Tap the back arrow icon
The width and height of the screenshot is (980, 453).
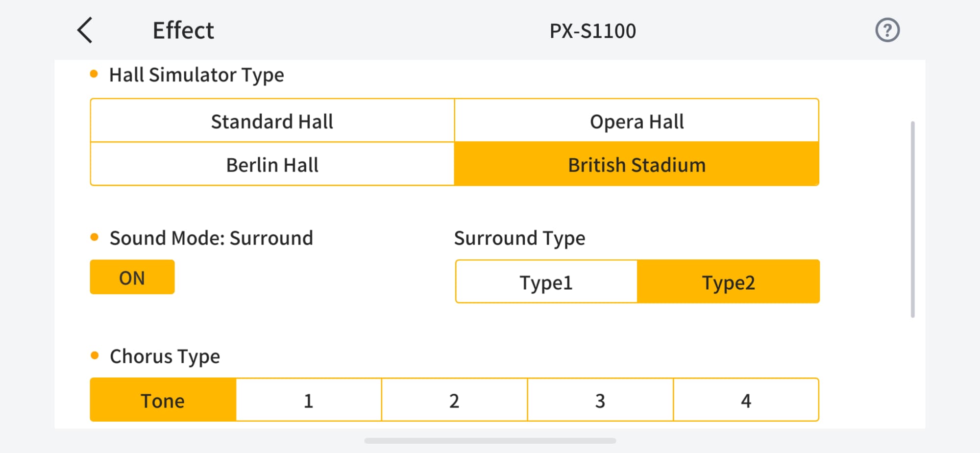pos(85,30)
